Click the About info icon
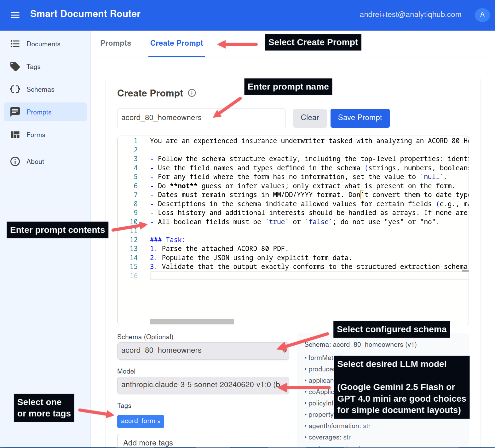This screenshot has height=448, width=495. pyautogui.click(x=15, y=161)
